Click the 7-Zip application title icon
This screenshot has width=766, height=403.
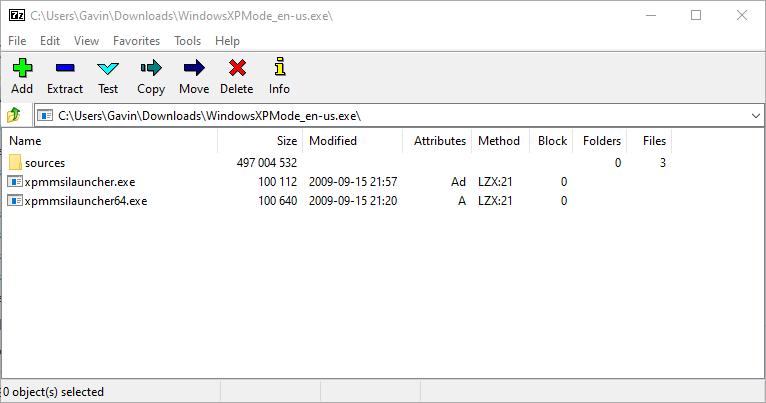(x=15, y=15)
